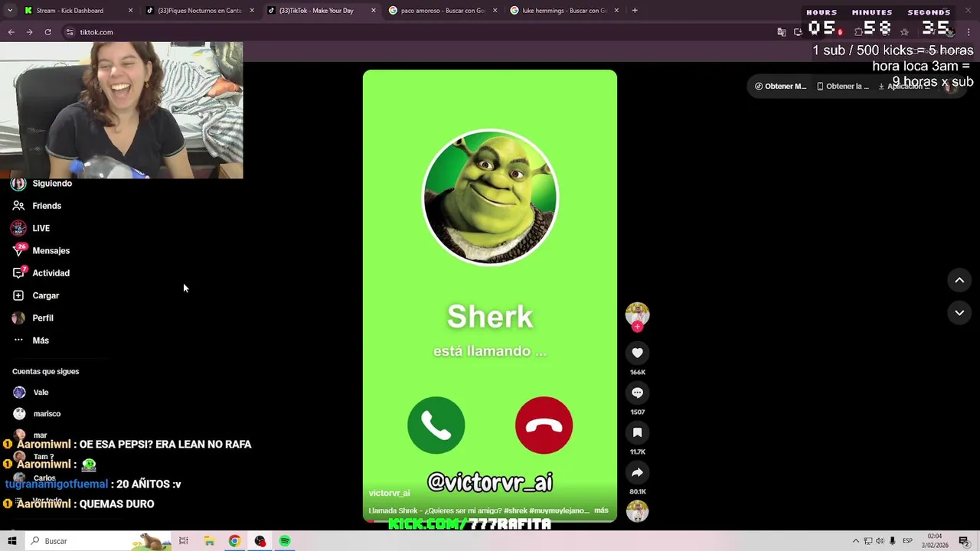Open the ESP language input indicator
Image resolution: width=980 pixels, height=551 pixels.
[907, 541]
